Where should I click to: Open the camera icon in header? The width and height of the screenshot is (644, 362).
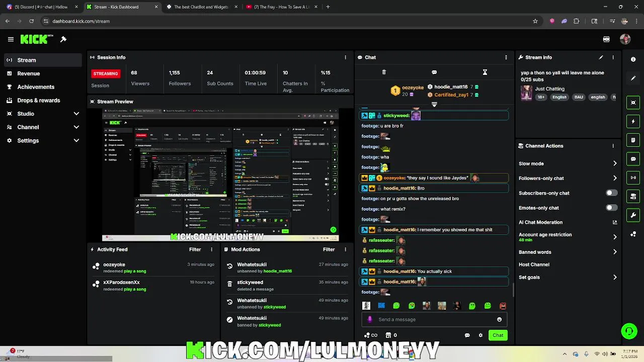point(606,39)
